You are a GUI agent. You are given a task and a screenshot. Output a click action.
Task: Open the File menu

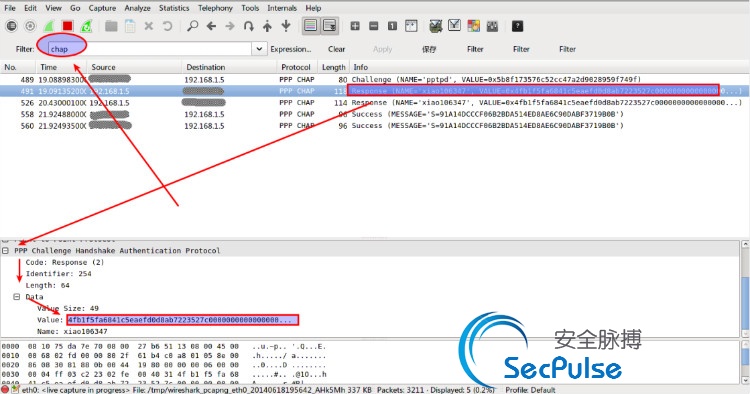click(x=10, y=8)
